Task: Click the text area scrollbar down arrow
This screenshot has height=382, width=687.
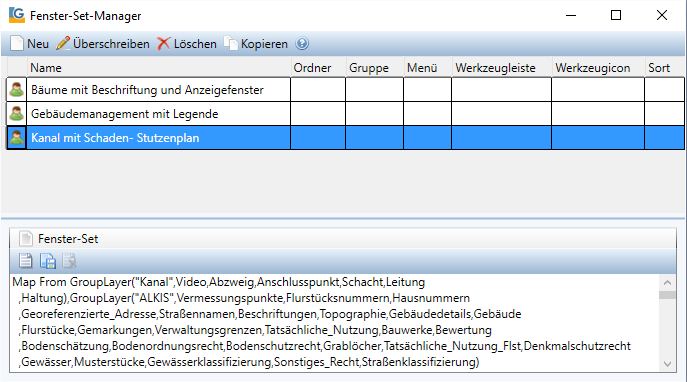Action: [667, 364]
